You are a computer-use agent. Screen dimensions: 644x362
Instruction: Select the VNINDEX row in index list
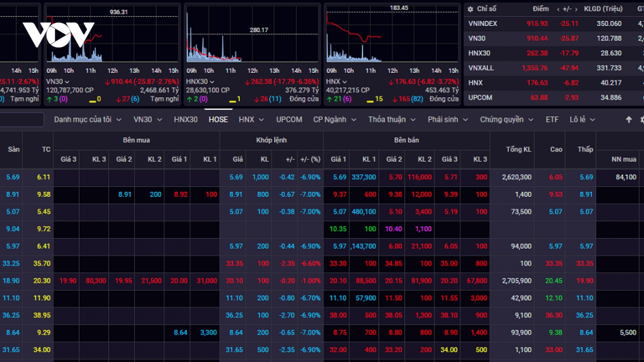(554, 24)
